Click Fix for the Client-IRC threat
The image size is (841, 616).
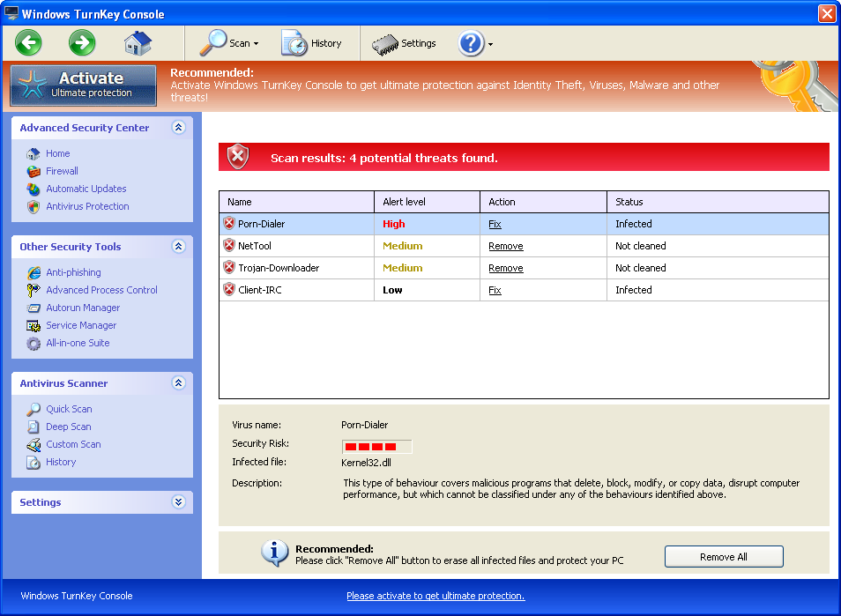[x=495, y=290]
